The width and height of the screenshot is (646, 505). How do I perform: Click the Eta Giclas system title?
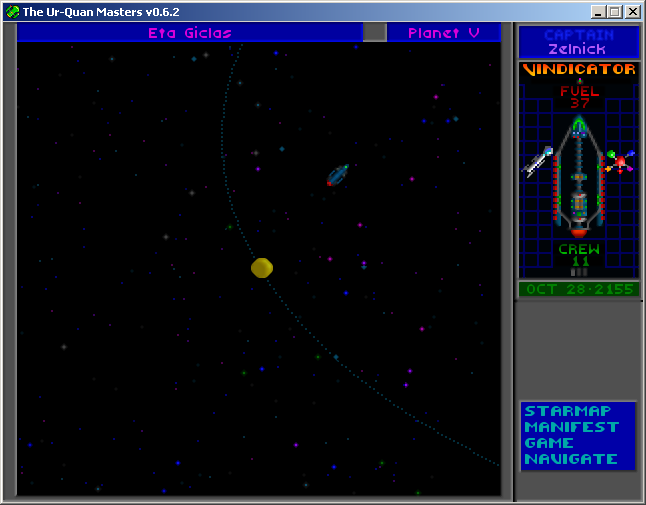pos(190,33)
